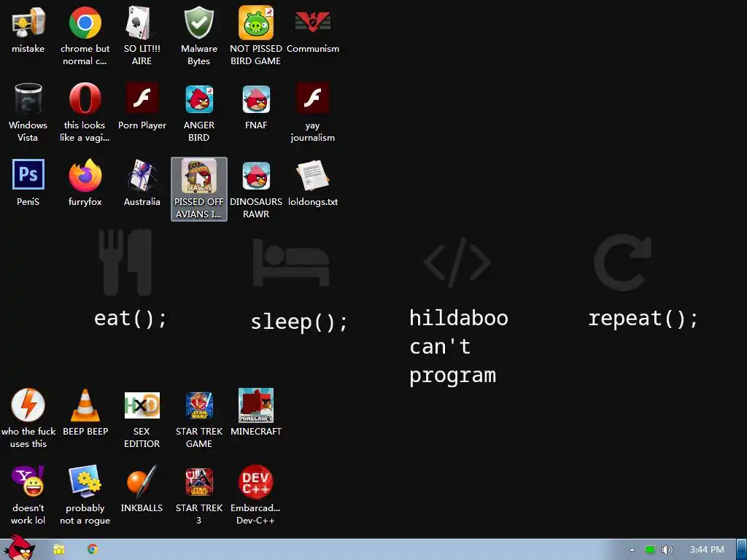This screenshot has height=560, width=747.
Task: Open the 'Malware Bytes' shield icon
Action: pos(198,23)
